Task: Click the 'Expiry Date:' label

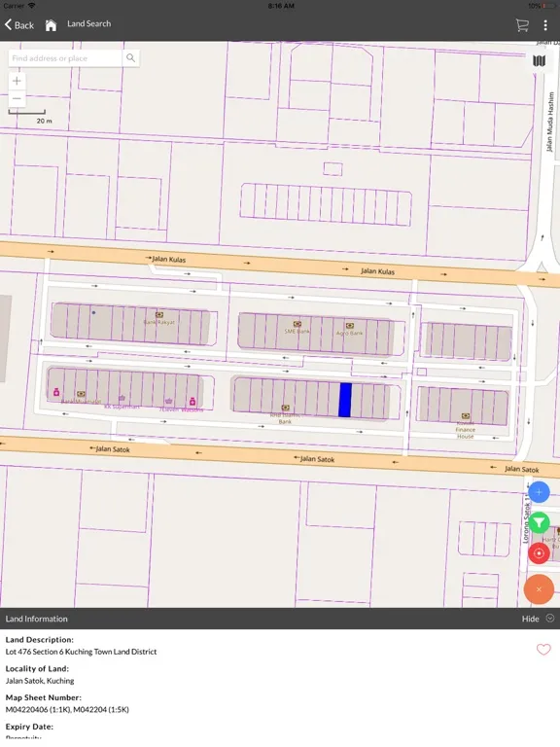Action: coord(29,727)
